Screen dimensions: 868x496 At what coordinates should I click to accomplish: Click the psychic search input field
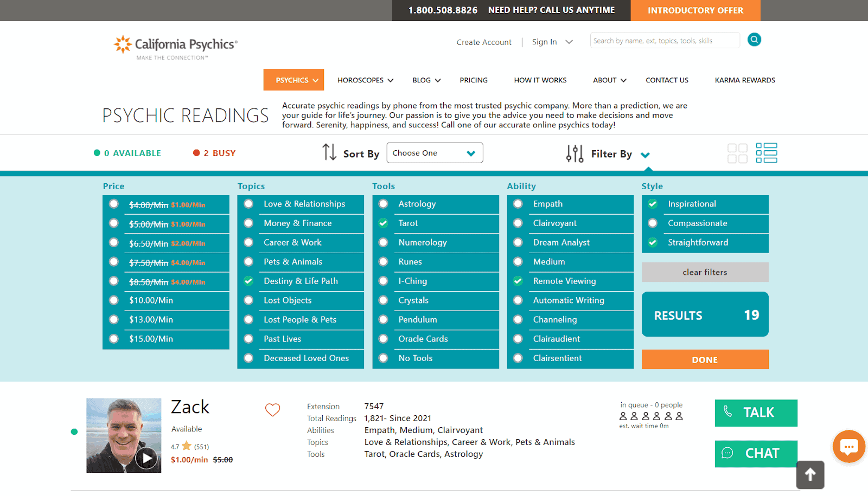tap(665, 40)
